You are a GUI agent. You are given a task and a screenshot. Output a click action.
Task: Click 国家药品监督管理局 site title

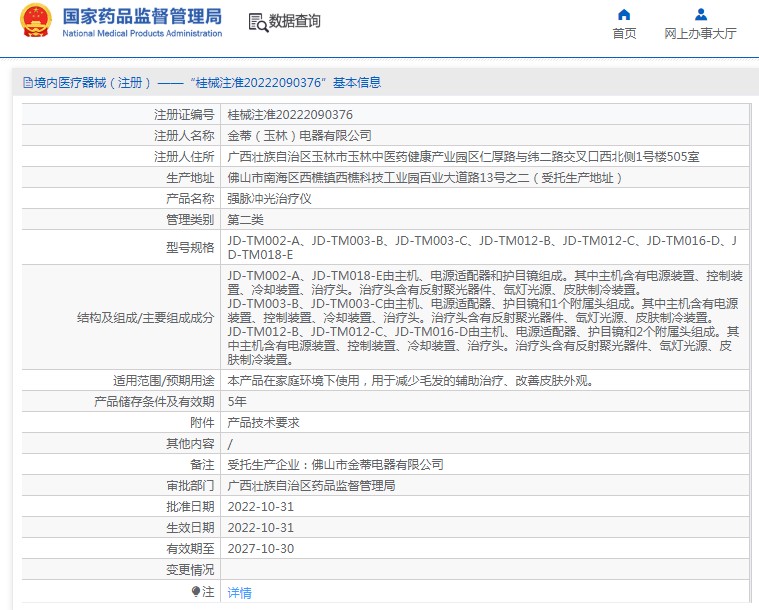tap(142, 16)
